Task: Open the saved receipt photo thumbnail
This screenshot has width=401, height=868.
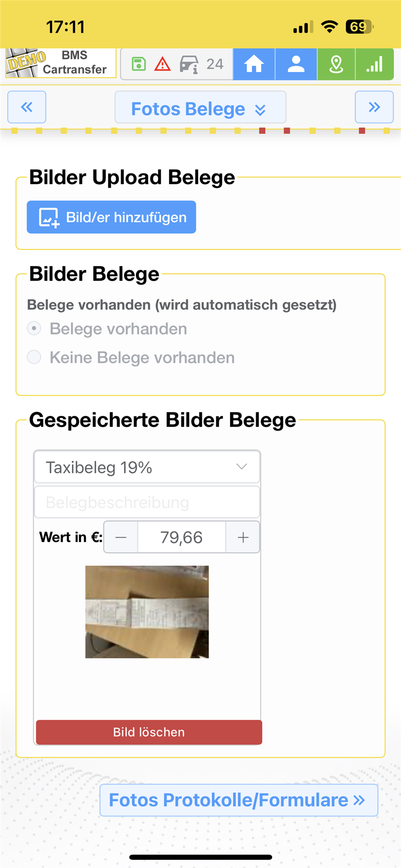Action: [x=147, y=612]
